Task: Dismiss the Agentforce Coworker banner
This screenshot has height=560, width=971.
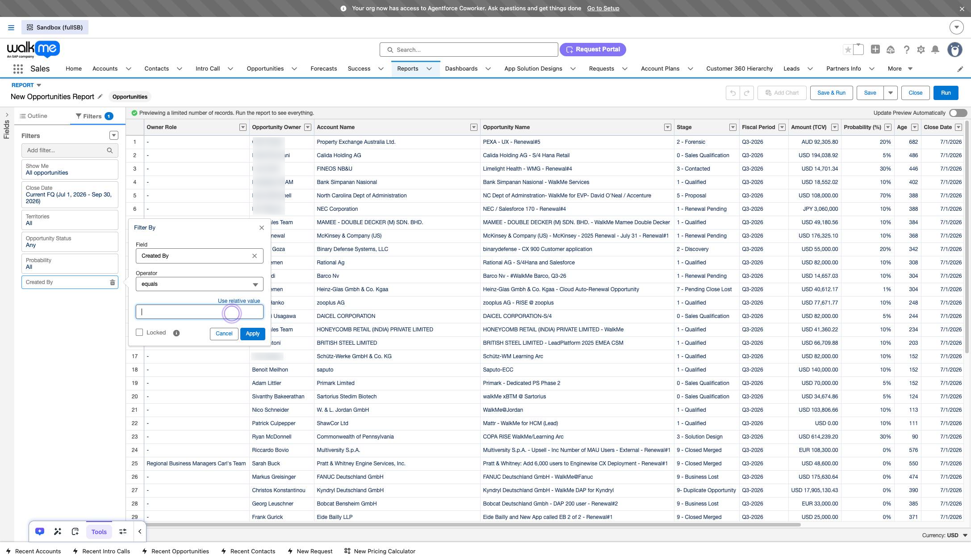Action: pyautogui.click(x=962, y=8)
